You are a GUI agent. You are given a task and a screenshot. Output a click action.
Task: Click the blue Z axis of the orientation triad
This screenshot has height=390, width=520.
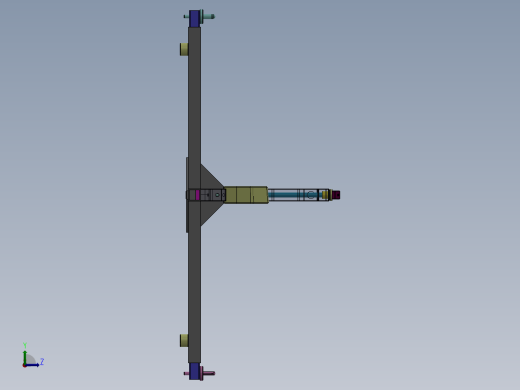[32, 365]
